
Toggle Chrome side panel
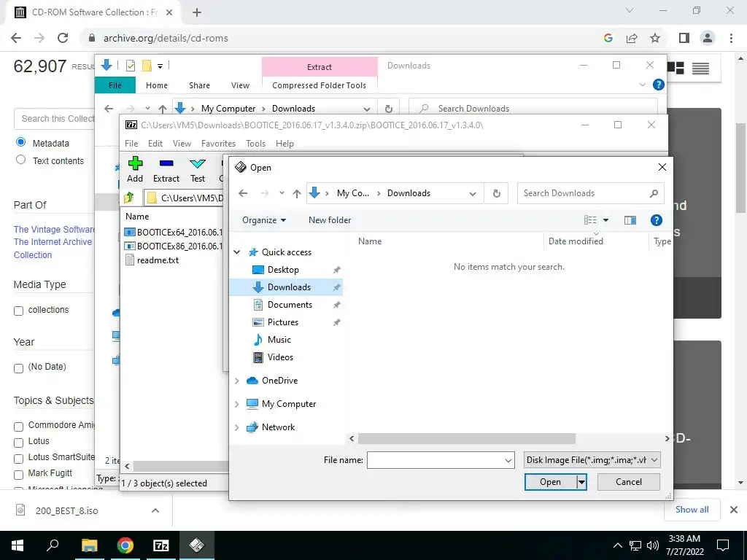[x=684, y=38]
